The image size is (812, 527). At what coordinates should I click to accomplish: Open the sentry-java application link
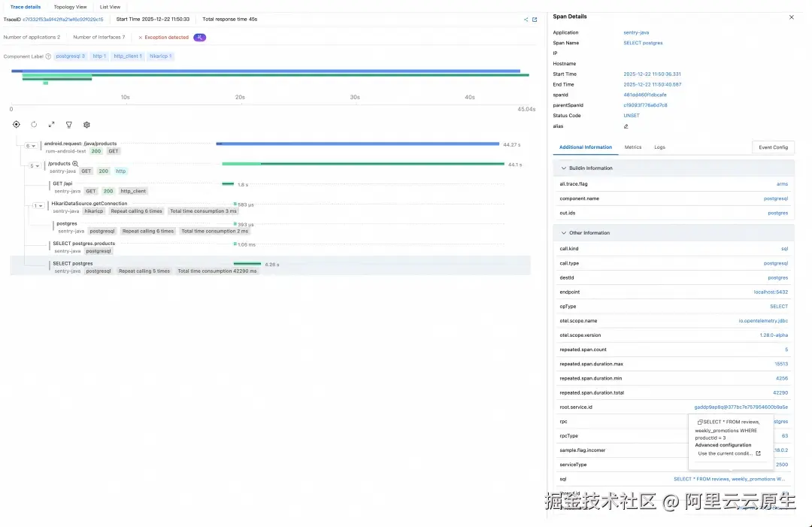pyautogui.click(x=636, y=32)
